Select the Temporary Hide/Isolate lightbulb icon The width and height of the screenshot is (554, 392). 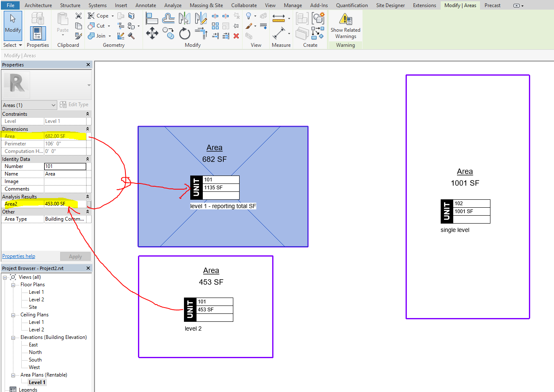[x=248, y=16]
